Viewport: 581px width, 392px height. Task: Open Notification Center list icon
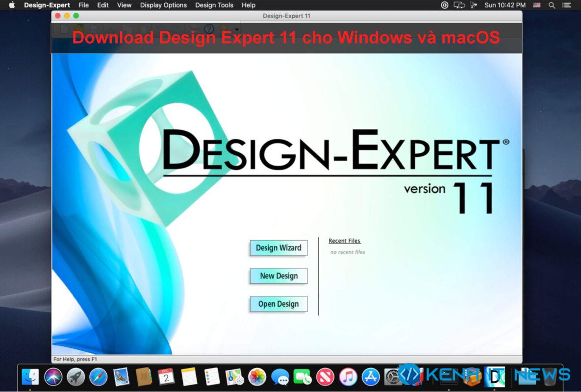tap(567, 5)
